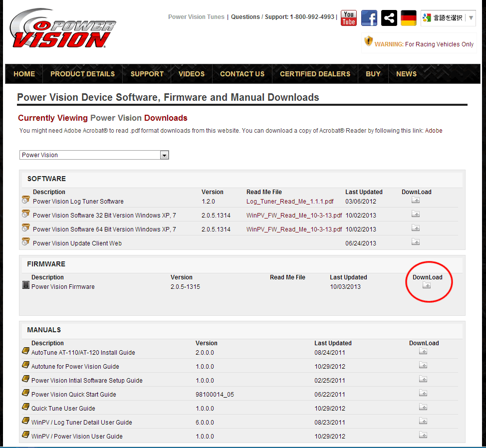The height and width of the screenshot is (448, 486).
Task: Go to the VIDEOS page
Action: pos(192,74)
